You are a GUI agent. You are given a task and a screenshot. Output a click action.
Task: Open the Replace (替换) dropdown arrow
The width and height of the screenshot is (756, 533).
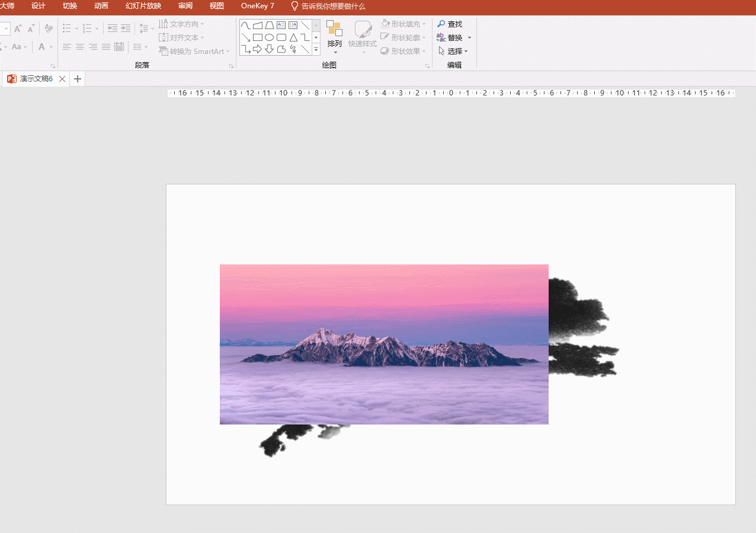pos(469,38)
